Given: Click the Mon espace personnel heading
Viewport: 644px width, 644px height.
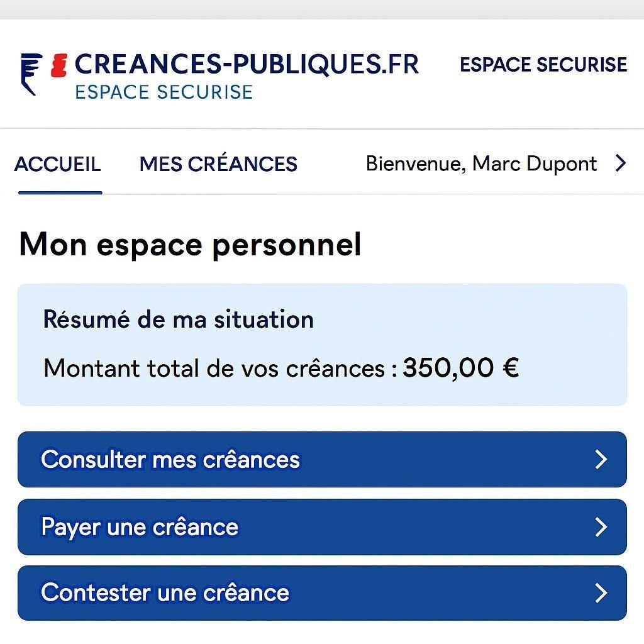Looking at the screenshot, I should 191,245.
